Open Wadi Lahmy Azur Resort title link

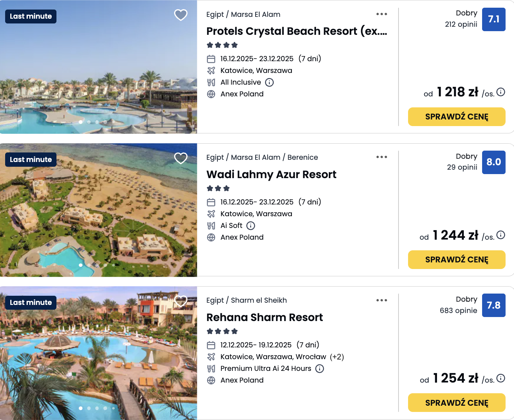pos(271,174)
